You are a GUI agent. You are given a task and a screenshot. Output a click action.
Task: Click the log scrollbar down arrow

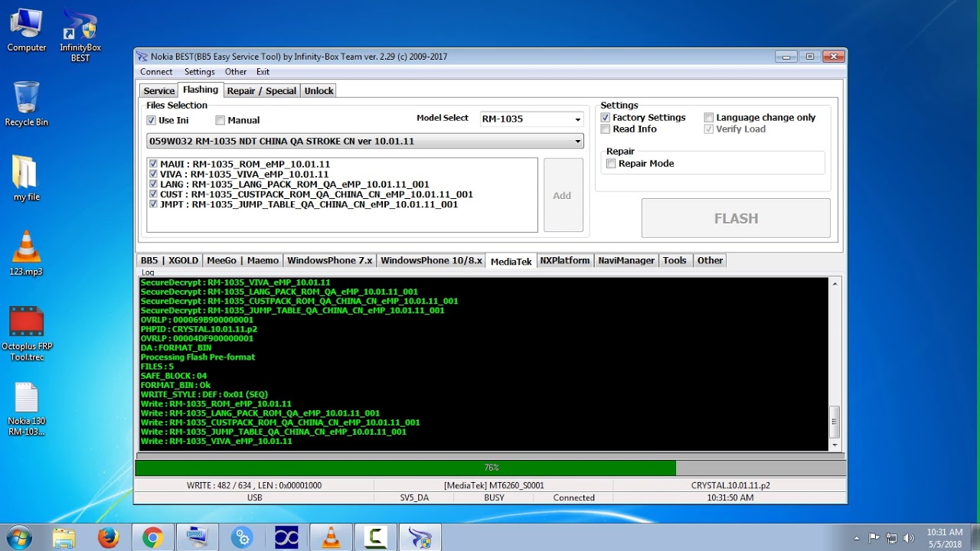835,445
